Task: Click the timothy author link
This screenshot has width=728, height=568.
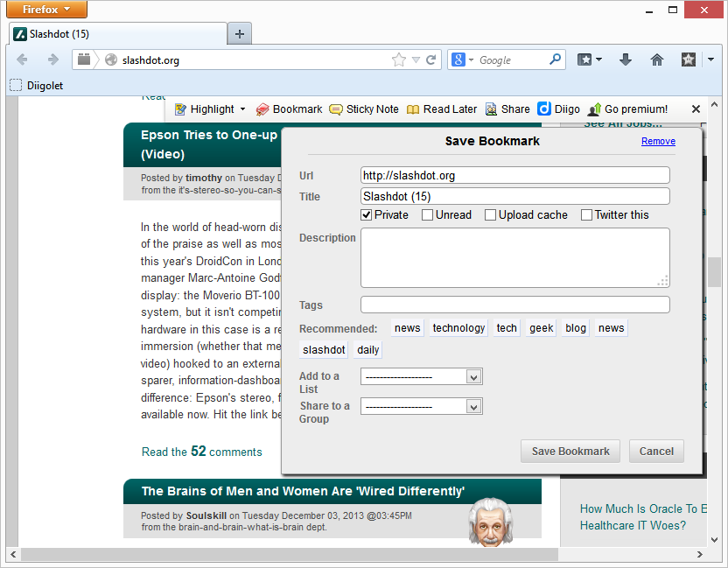Action: 204,178
